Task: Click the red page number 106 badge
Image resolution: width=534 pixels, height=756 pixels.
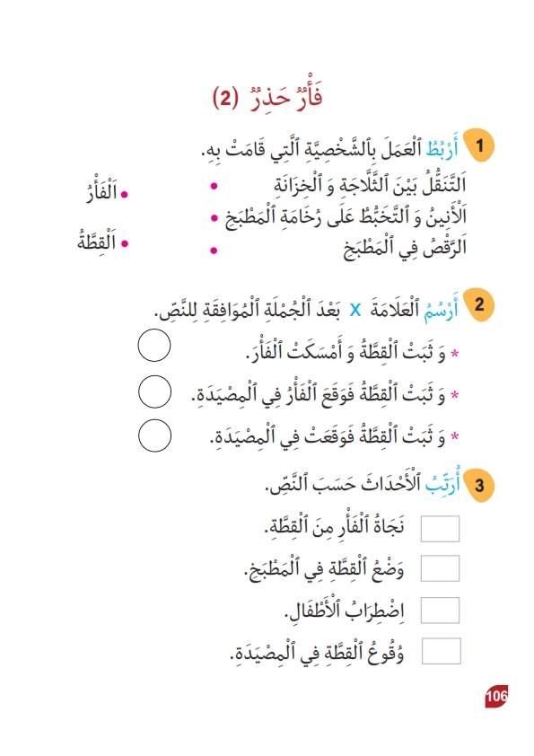Action: (x=496, y=696)
